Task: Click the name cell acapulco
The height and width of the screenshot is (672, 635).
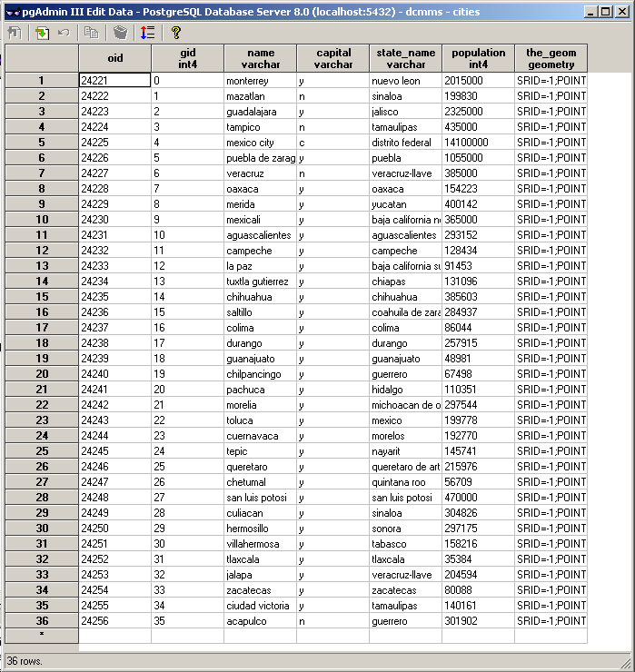Action: tap(260, 620)
